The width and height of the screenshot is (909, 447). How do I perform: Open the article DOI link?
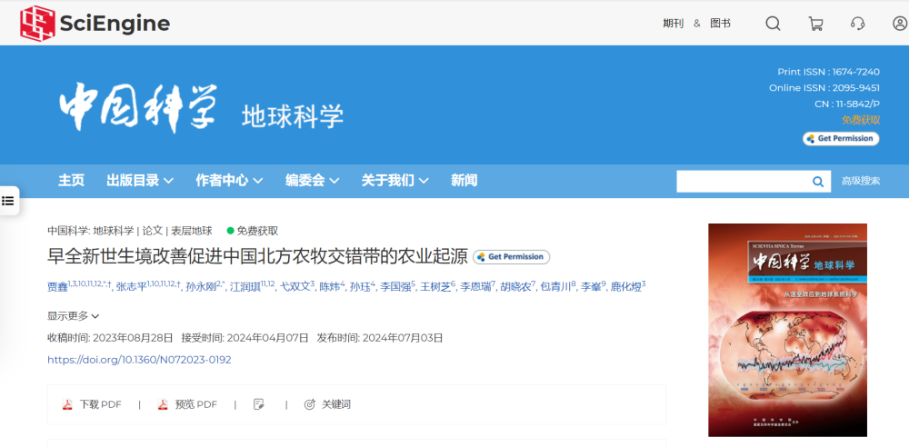(139, 359)
